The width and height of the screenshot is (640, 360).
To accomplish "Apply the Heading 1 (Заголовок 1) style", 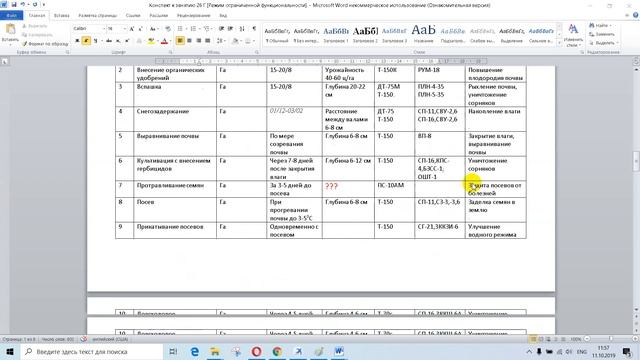I will [336, 35].
